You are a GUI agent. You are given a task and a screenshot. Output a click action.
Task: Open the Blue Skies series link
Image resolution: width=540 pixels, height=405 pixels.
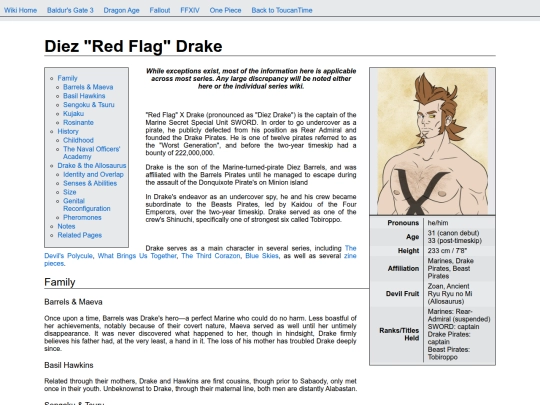(262, 256)
